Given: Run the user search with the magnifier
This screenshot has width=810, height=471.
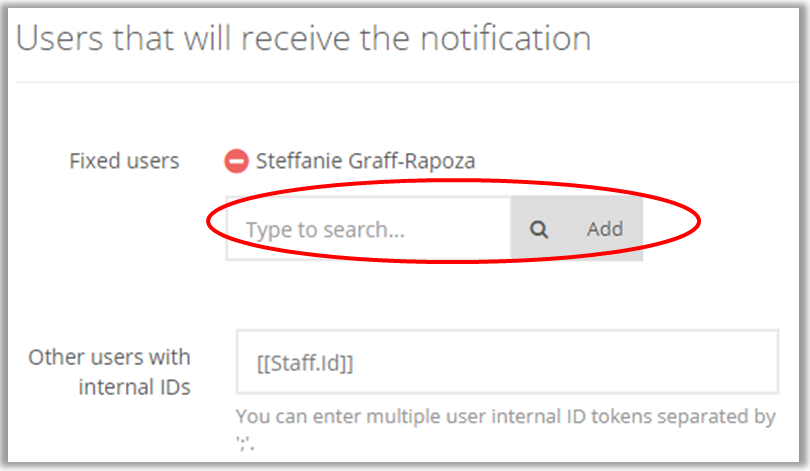Looking at the screenshot, I should coord(539,229).
